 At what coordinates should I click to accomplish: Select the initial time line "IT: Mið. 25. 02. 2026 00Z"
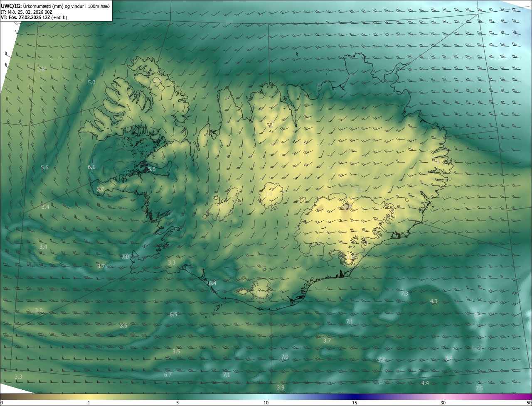(x=26, y=12)
